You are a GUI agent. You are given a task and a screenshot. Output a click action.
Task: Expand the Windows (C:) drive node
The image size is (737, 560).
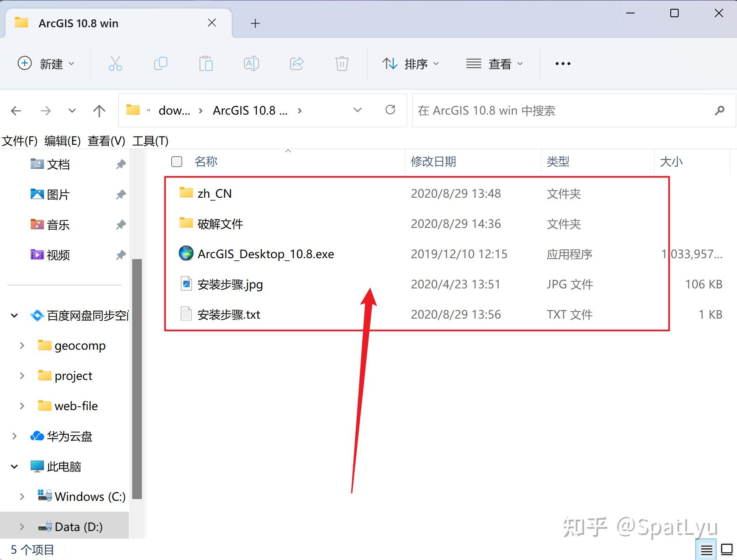click(22, 497)
